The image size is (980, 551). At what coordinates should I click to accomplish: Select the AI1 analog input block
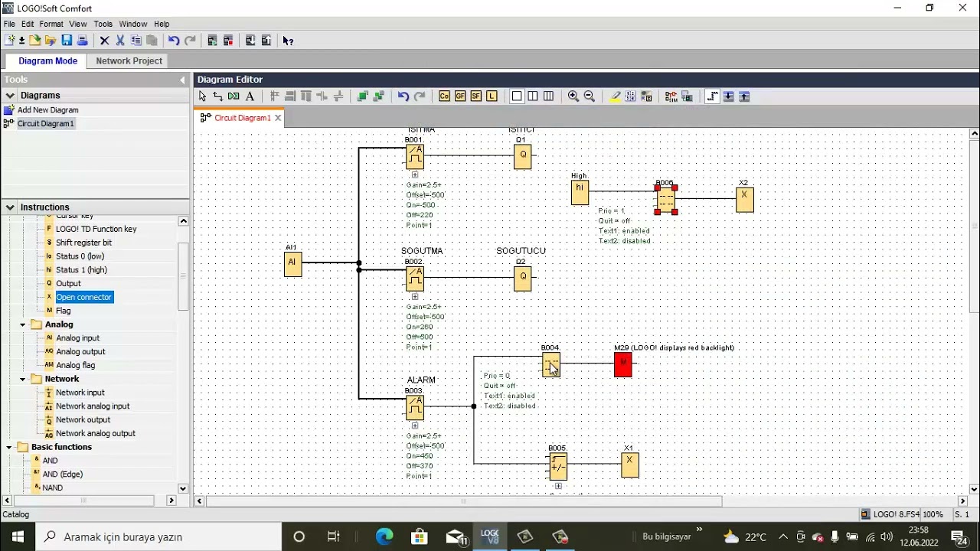292,264
